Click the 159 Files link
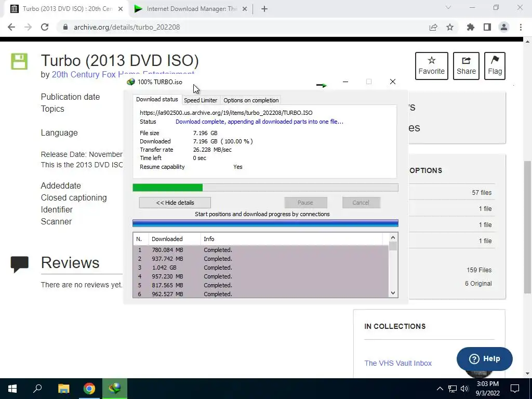 (x=478, y=270)
